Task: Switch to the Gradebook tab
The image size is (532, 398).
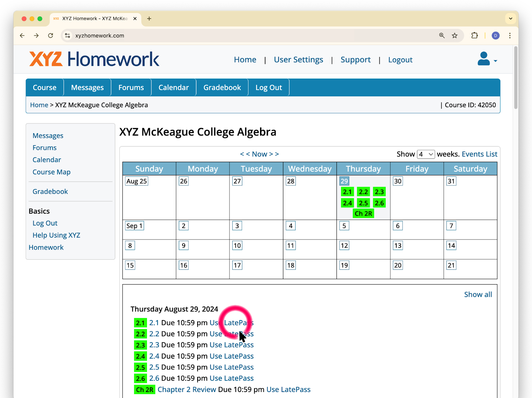Action: (222, 88)
